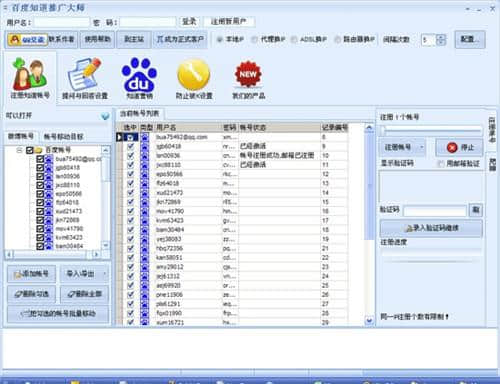This screenshot has width=500, height=384.
Task: Collapse the Baidu accounts tree node
Action: [19, 150]
